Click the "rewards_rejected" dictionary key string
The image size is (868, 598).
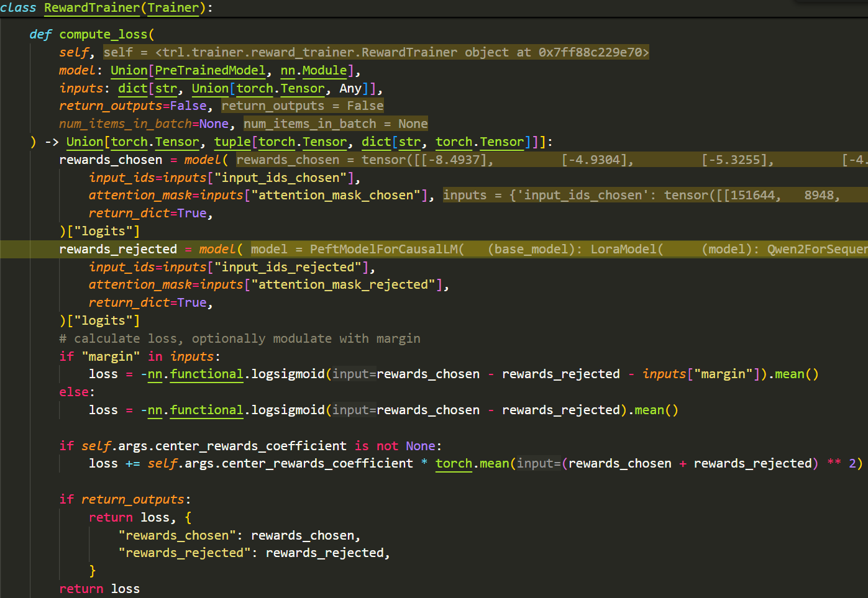click(x=185, y=553)
